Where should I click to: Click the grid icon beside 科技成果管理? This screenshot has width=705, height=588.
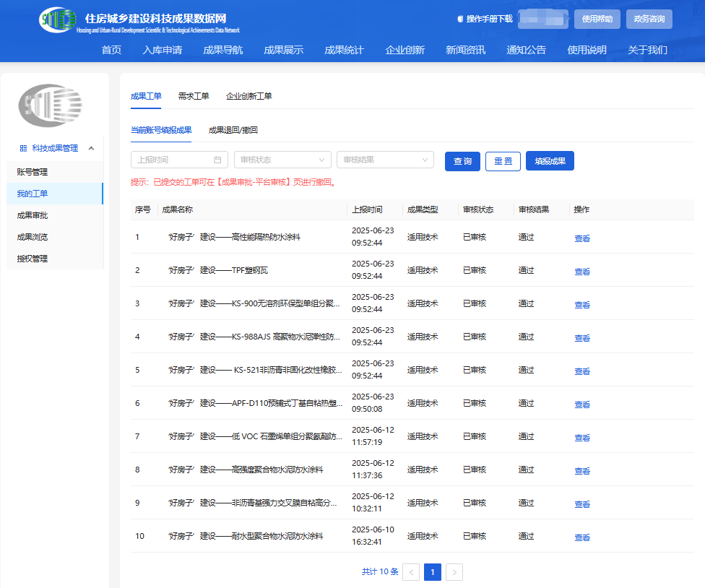point(23,148)
